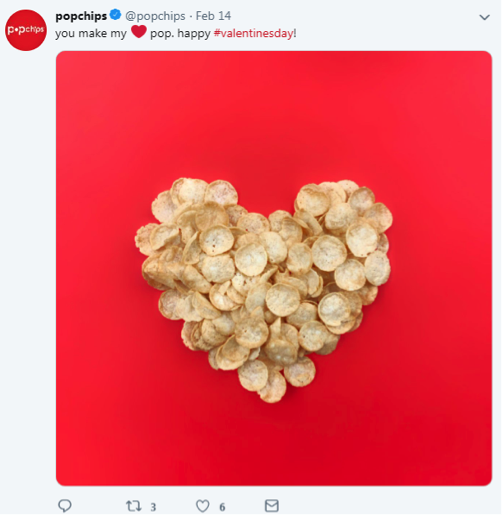Click the words "pop. happy" in tweet
The image size is (502, 515).
(x=180, y=34)
